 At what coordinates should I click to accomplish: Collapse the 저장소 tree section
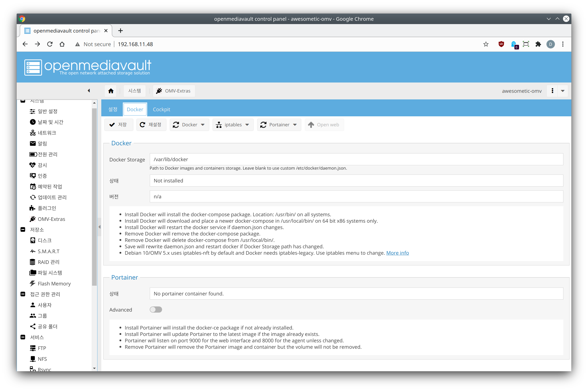tap(23, 230)
